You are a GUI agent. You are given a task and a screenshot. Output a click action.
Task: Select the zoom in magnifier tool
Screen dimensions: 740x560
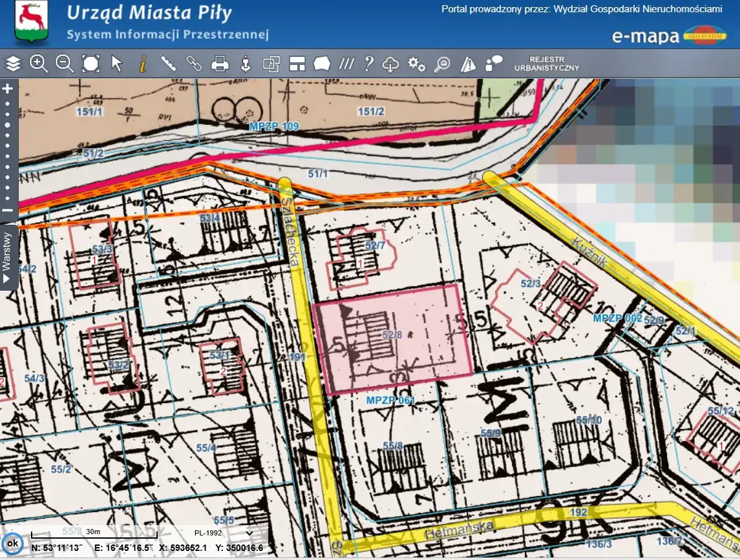[x=39, y=63]
